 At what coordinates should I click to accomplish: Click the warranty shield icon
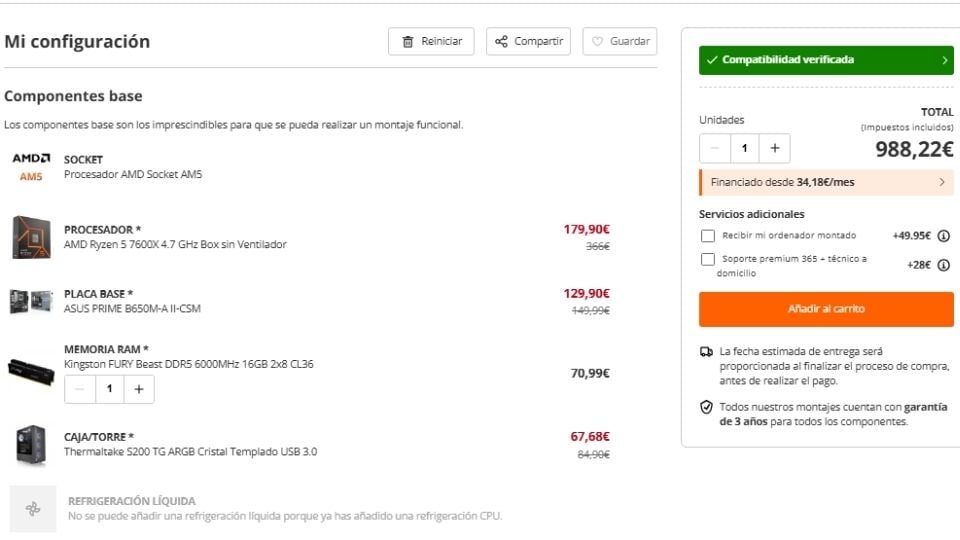(x=707, y=407)
